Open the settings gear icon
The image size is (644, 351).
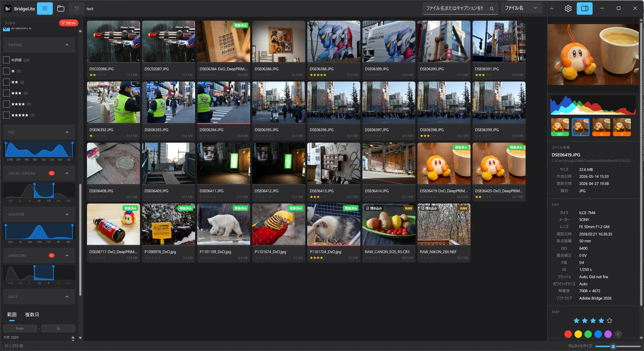[568, 8]
